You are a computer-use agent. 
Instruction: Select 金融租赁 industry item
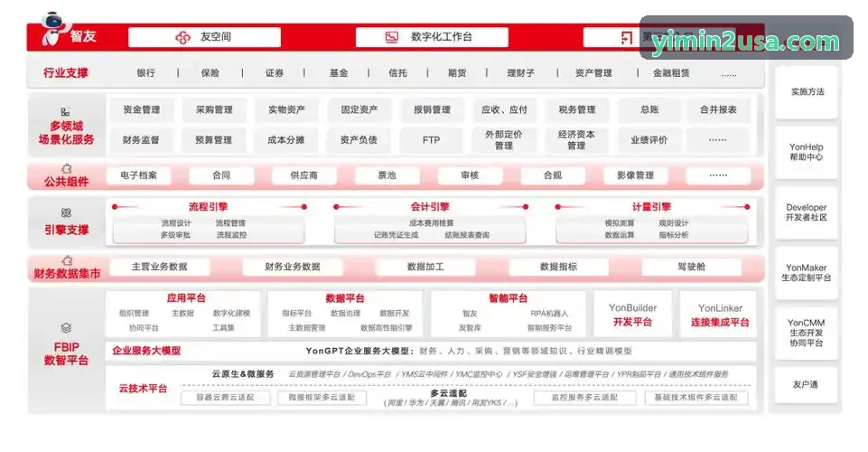(671, 73)
